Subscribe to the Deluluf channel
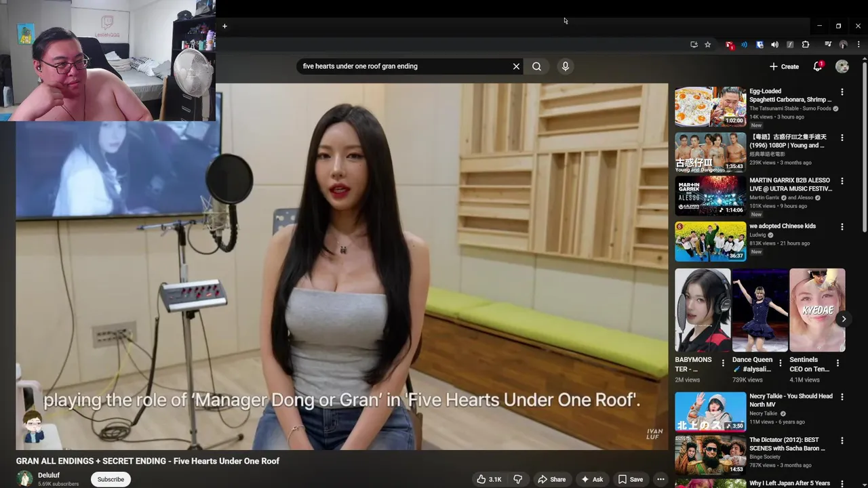This screenshot has width=868, height=488. pyautogui.click(x=111, y=479)
